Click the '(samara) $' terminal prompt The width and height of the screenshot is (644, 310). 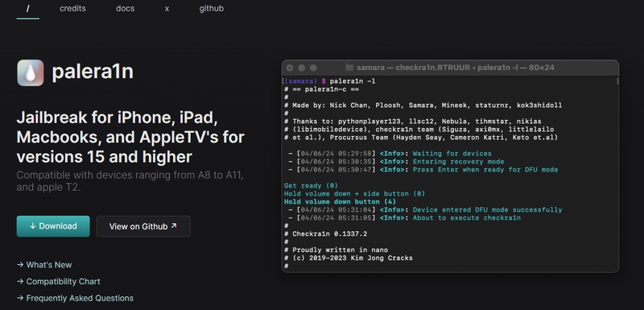coord(305,81)
